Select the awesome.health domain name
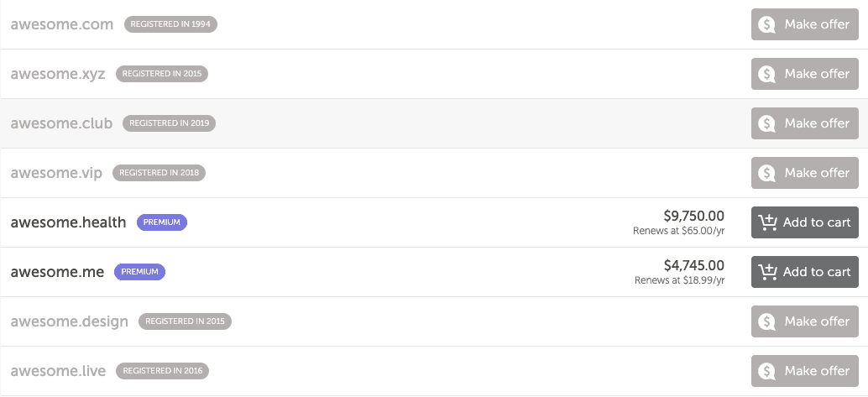The image size is (868, 397). (x=68, y=222)
